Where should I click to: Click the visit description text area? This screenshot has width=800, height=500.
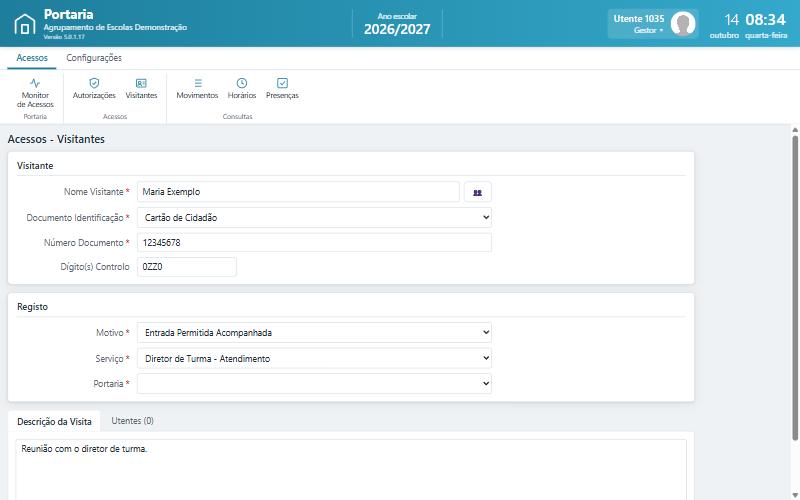351,469
